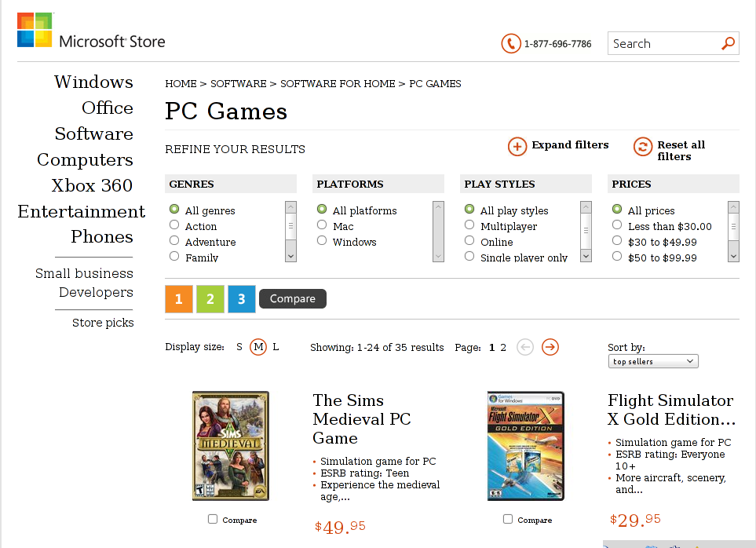Click SOFTWARE FOR HOME breadcrumb link

pos(338,84)
